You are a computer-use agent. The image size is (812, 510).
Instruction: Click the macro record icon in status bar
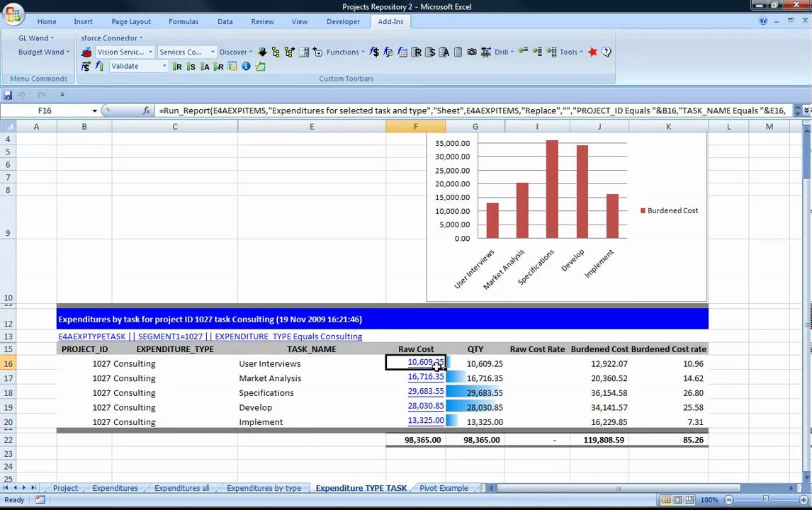click(40, 499)
